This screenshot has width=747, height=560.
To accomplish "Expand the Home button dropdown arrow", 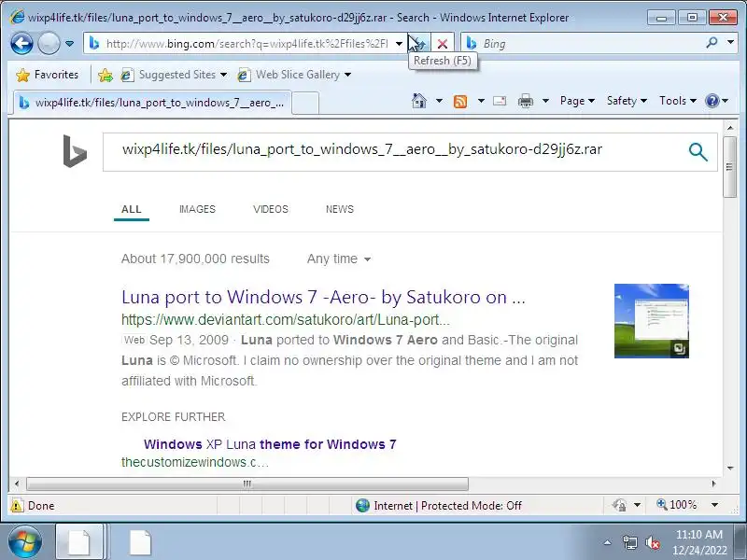I will [x=439, y=101].
